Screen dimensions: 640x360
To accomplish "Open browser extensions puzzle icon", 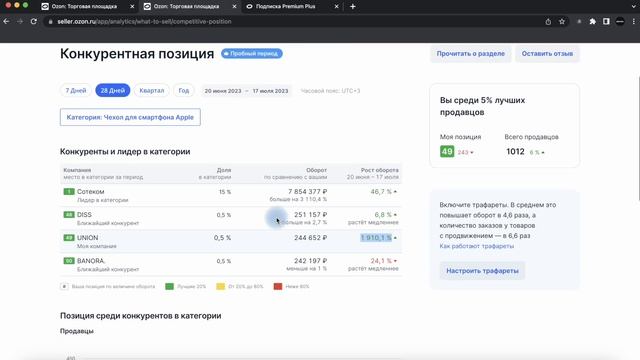I will click(593, 22).
